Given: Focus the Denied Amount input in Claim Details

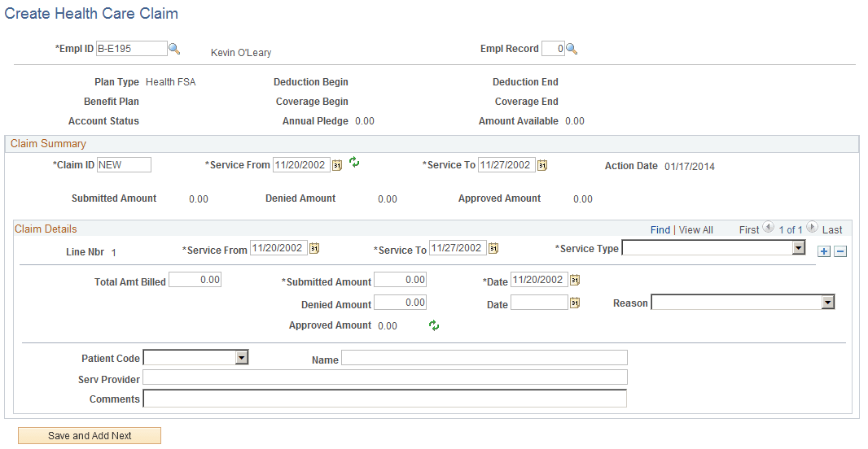Looking at the screenshot, I should coord(401,303).
